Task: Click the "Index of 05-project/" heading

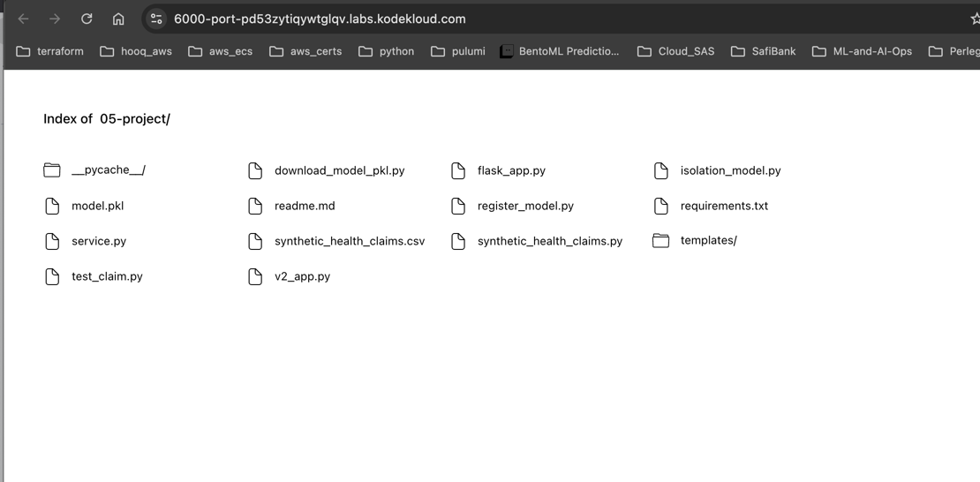Action: point(106,119)
